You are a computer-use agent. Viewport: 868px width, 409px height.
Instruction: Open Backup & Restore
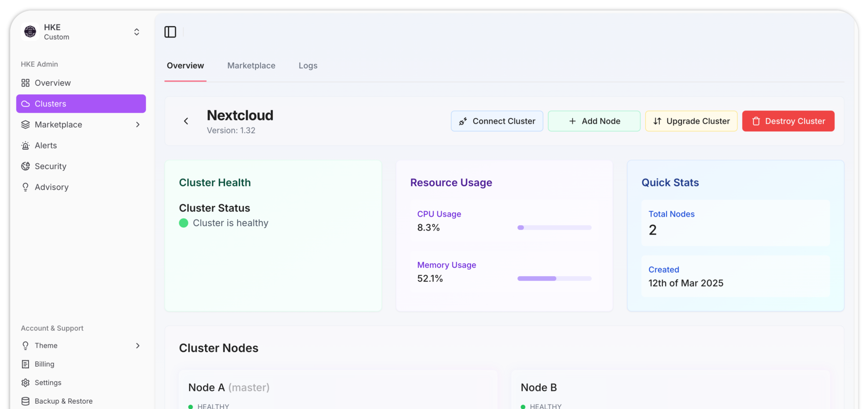tap(63, 401)
